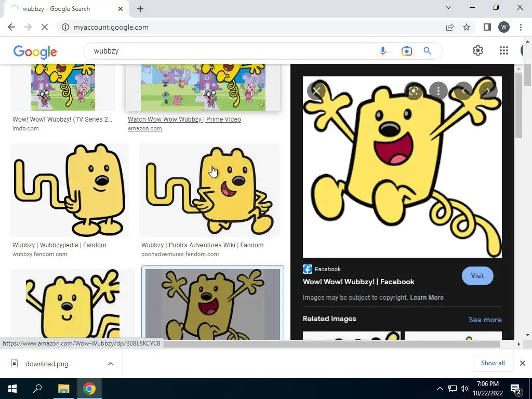Viewport: 532px width, 399px height.
Task: Open Wow! Wow! Wubbzy! | Facebook title link
Action: click(x=358, y=282)
